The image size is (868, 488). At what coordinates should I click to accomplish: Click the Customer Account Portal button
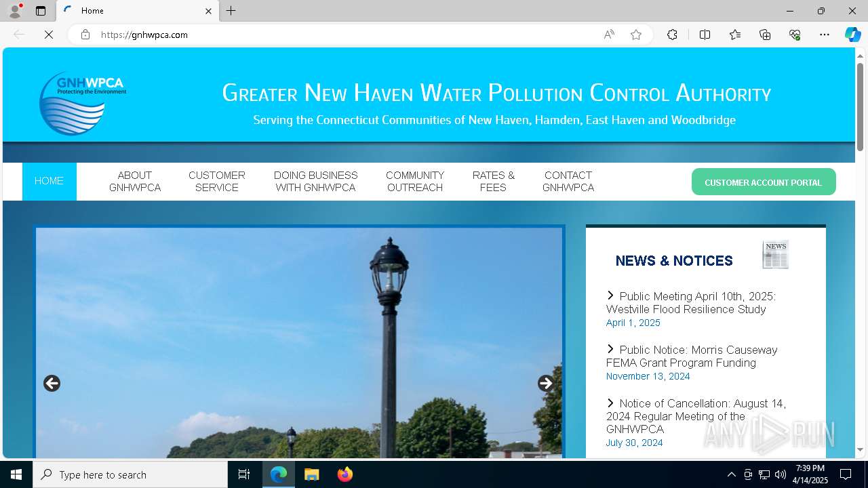tap(764, 182)
